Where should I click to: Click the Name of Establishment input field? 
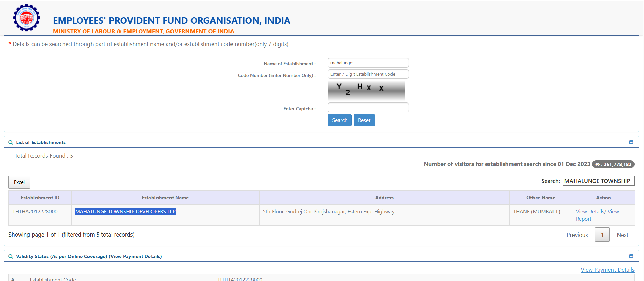[x=368, y=63]
